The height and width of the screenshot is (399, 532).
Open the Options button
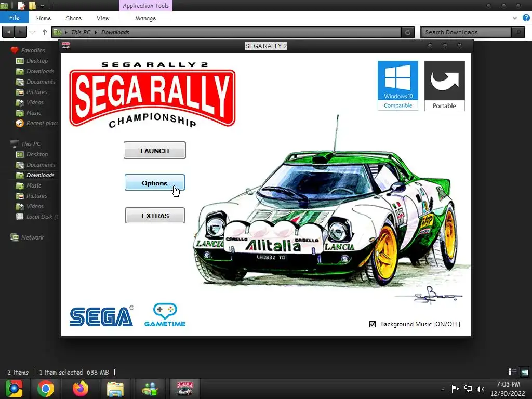(154, 182)
